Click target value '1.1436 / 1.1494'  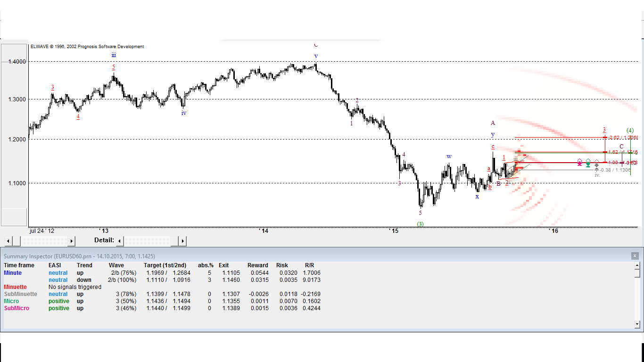coord(168,301)
